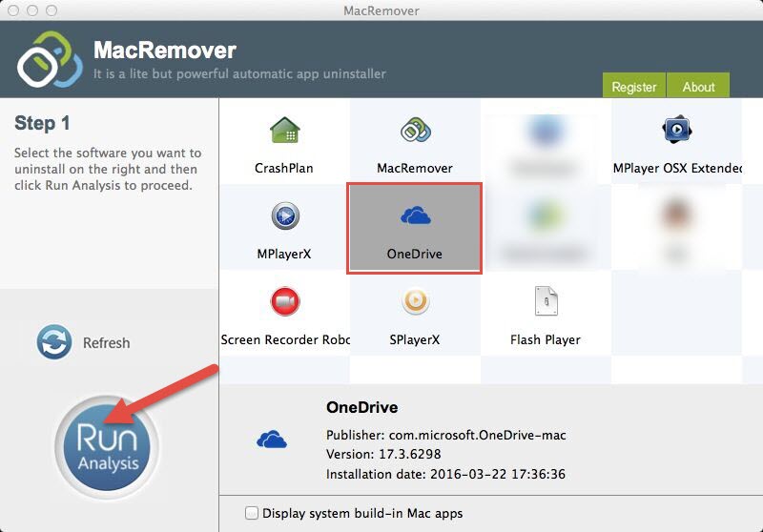Click the Screen Recorder Robo label

pos(285,339)
